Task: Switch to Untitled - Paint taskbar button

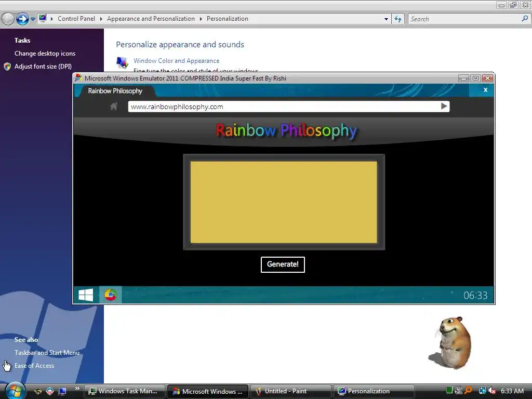Action: click(x=291, y=391)
